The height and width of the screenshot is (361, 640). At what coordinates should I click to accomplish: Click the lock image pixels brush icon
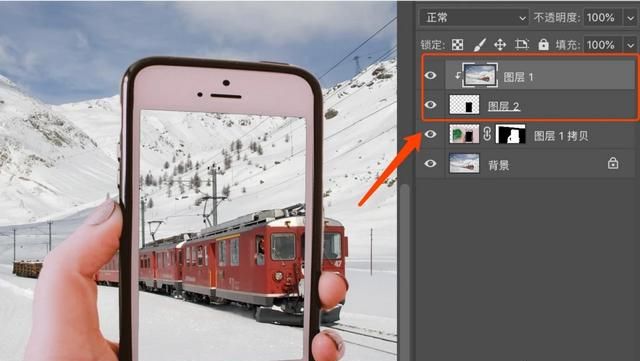pyautogui.click(x=479, y=45)
